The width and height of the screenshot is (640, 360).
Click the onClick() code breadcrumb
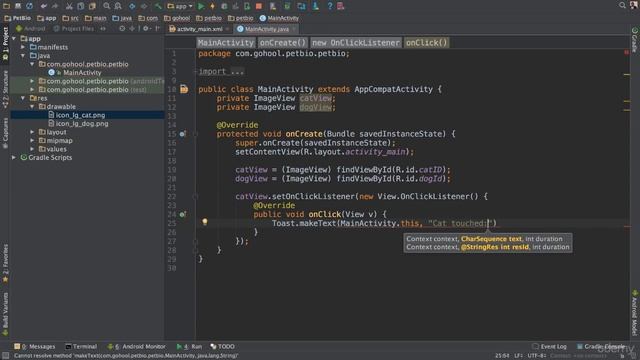coord(427,42)
